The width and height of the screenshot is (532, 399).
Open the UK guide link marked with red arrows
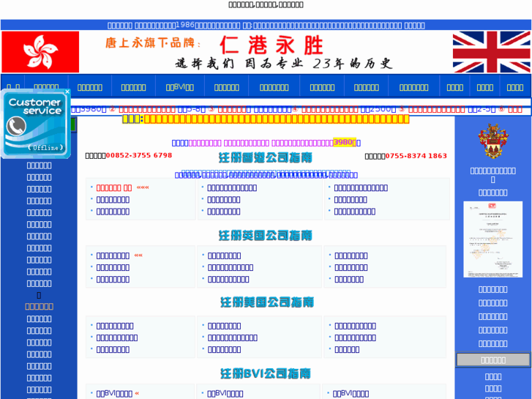(113, 256)
